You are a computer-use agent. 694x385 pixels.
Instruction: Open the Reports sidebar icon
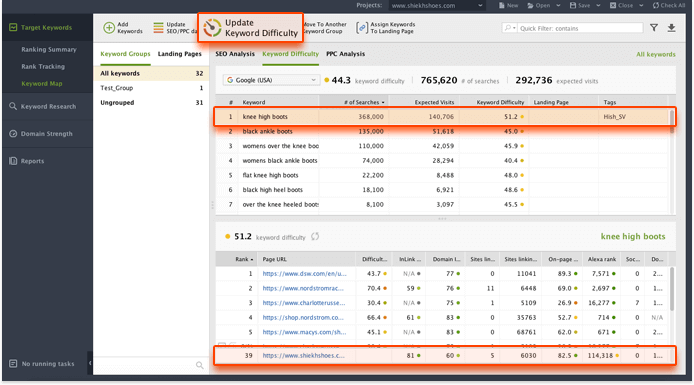13,161
